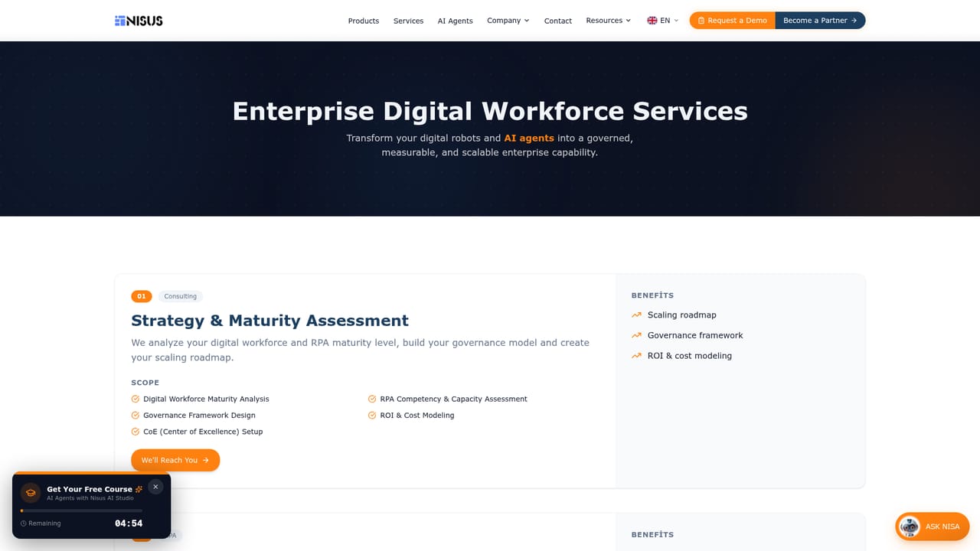The width and height of the screenshot is (980, 551).
Task: Click check icon beside Digital Workforce Maturity Analysis
Action: click(136, 399)
